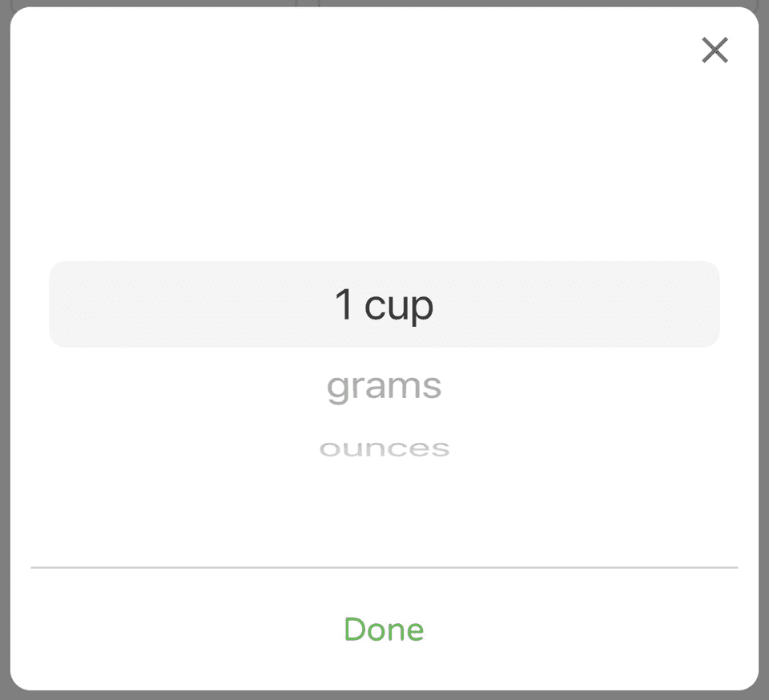Image resolution: width=769 pixels, height=700 pixels.
Task: Open the unit picker on grams
Action: (384, 385)
